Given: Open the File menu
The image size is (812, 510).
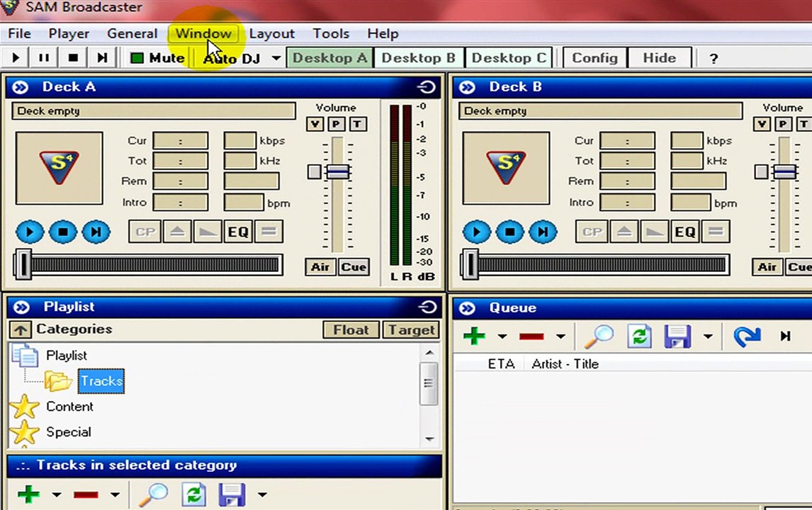Looking at the screenshot, I should [20, 34].
